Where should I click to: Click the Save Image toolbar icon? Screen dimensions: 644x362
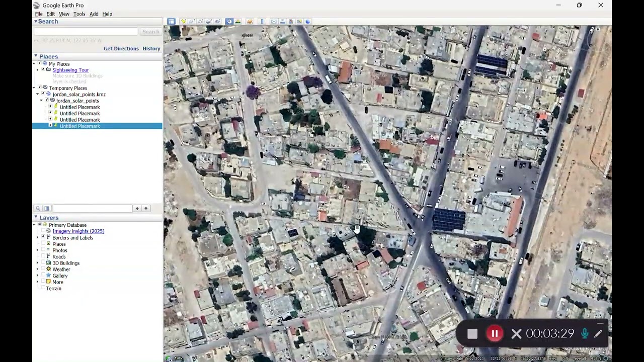[x=291, y=22]
